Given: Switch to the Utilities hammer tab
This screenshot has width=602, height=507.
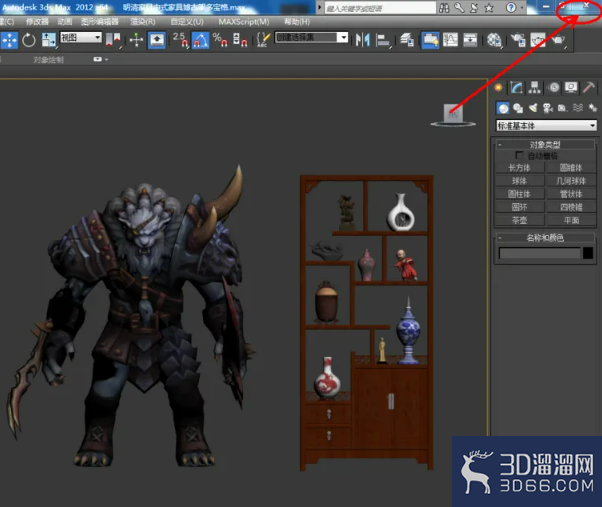Looking at the screenshot, I should [589, 88].
